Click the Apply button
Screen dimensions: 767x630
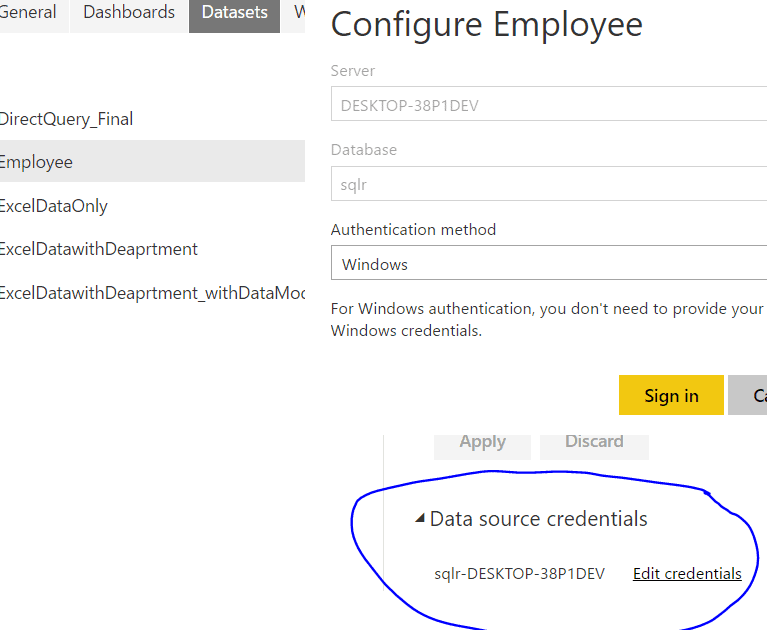tap(482, 442)
